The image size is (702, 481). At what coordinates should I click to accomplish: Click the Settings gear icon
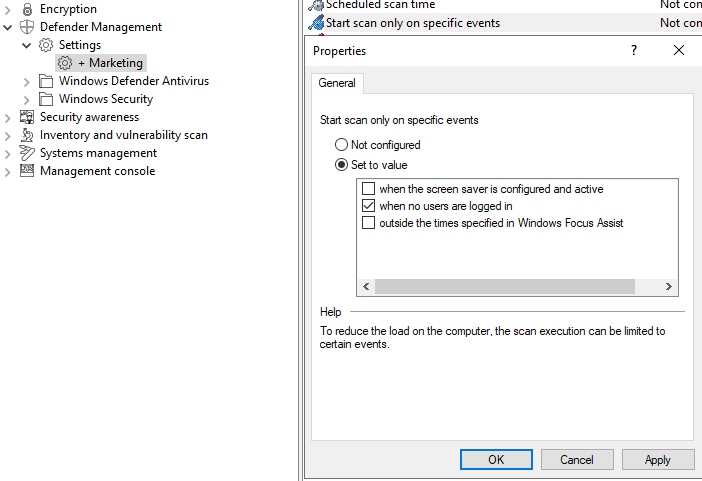tap(46, 45)
